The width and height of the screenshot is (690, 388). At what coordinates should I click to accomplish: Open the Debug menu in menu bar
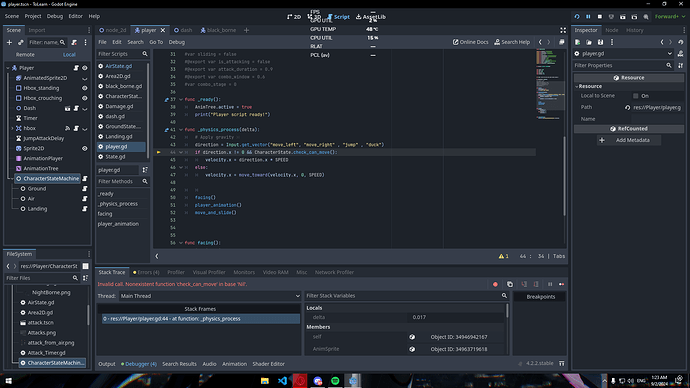click(x=55, y=16)
